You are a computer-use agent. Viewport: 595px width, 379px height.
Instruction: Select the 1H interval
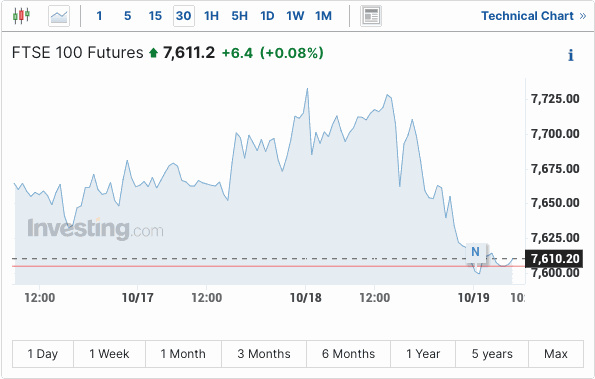coord(211,16)
